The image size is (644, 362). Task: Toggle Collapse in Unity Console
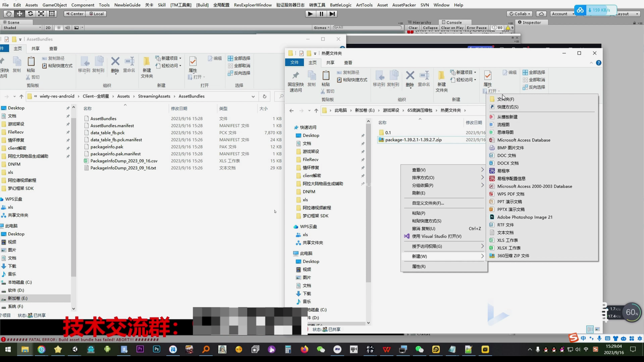click(x=430, y=28)
